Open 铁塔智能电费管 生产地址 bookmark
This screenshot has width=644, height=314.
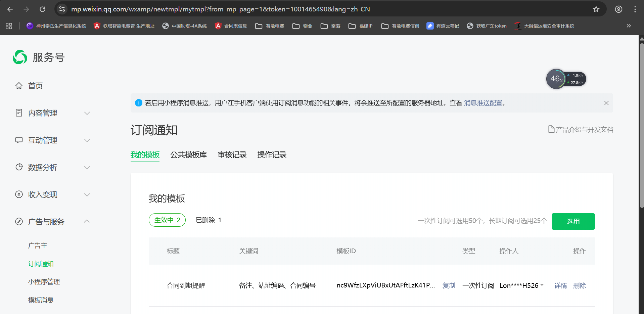click(x=124, y=26)
